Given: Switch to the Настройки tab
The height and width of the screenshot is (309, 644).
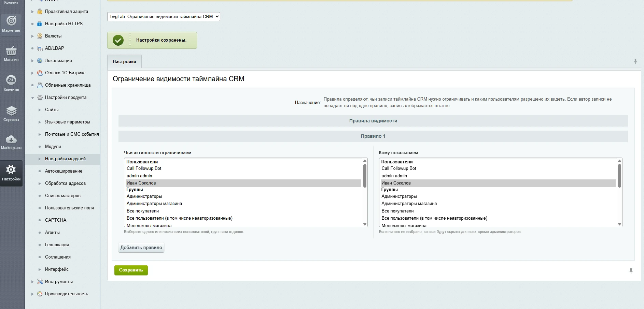Looking at the screenshot, I should [124, 61].
